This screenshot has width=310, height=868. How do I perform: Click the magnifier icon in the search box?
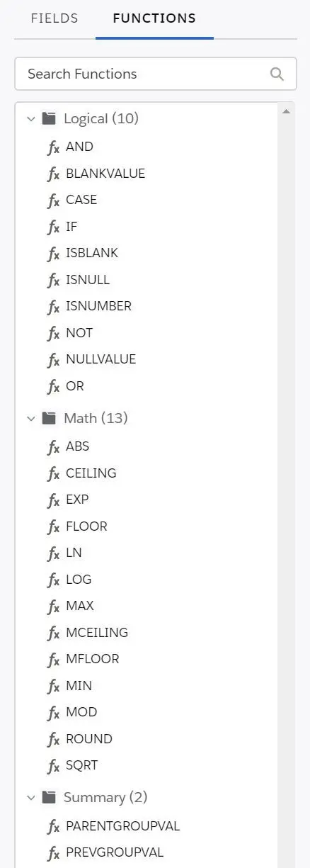[277, 74]
